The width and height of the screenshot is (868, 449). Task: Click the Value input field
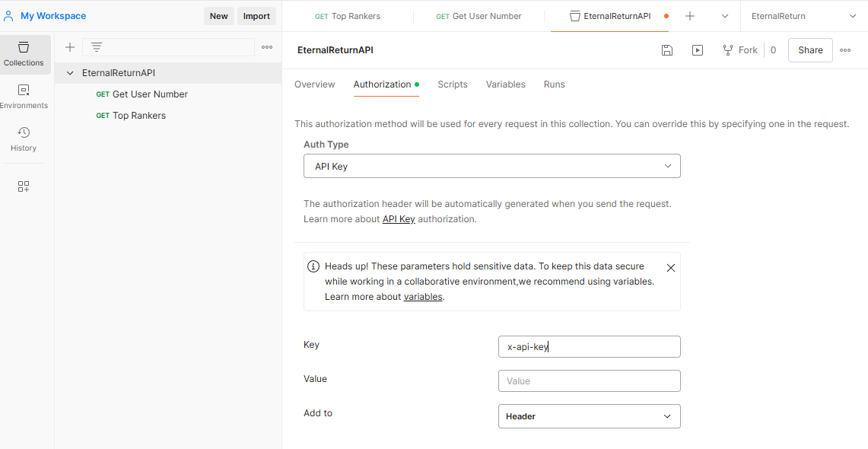(x=589, y=381)
